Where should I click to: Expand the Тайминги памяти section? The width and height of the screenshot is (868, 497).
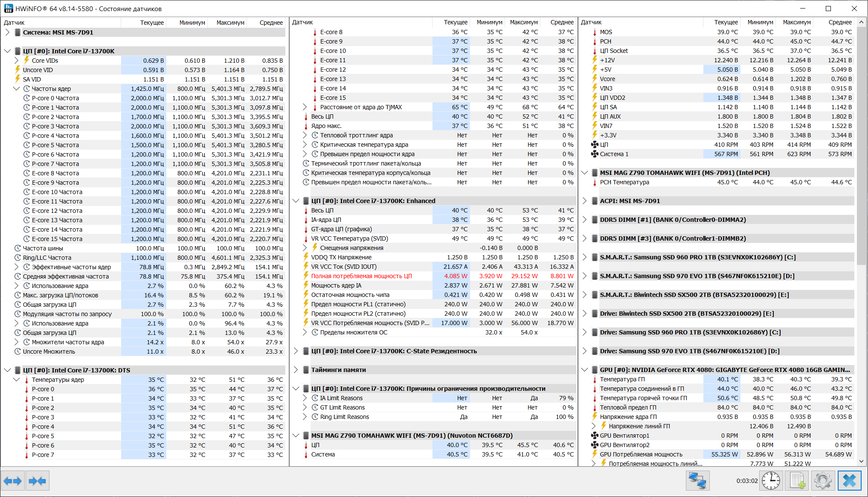[x=296, y=370]
